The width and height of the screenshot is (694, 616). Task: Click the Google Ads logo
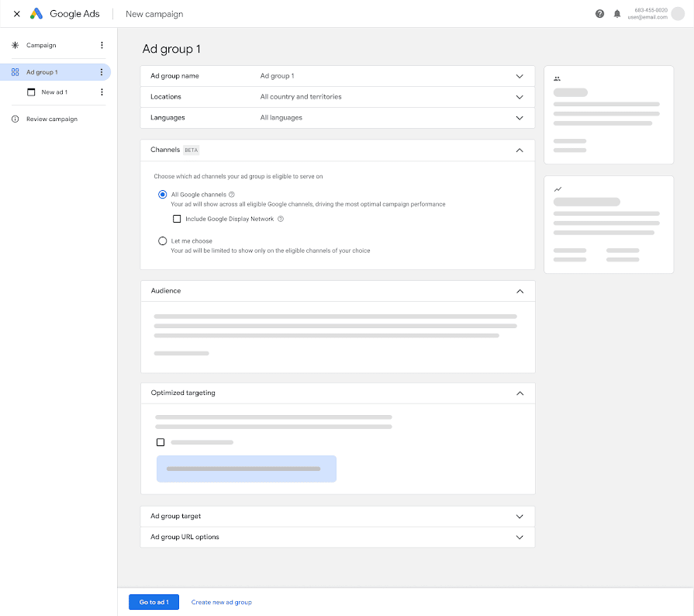point(64,14)
